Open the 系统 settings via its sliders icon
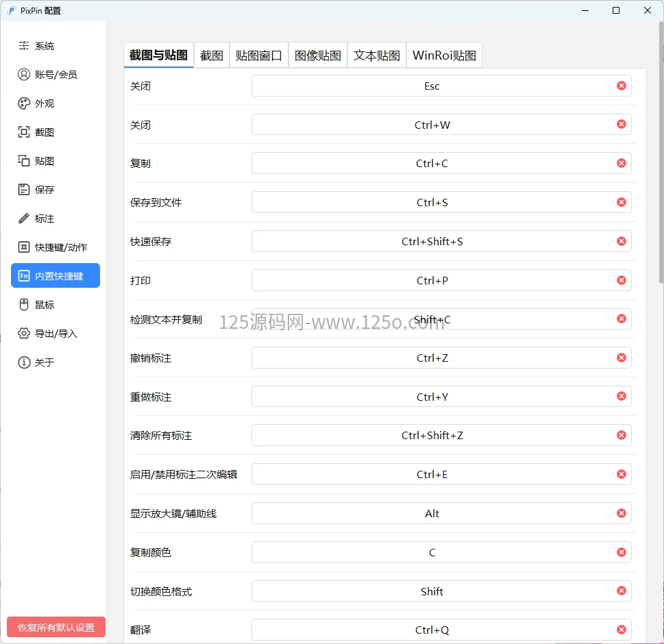The width and height of the screenshot is (664, 644). point(24,46)
